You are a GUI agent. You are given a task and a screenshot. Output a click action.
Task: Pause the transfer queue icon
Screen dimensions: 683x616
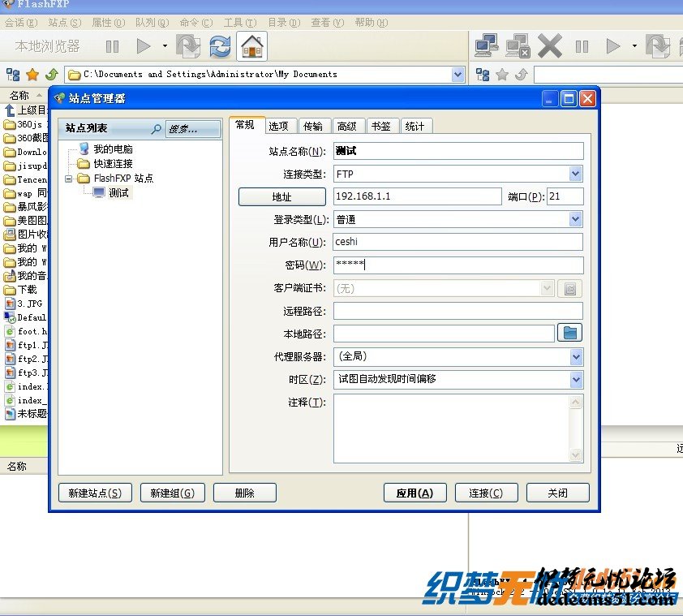click(x=582, y=46)
